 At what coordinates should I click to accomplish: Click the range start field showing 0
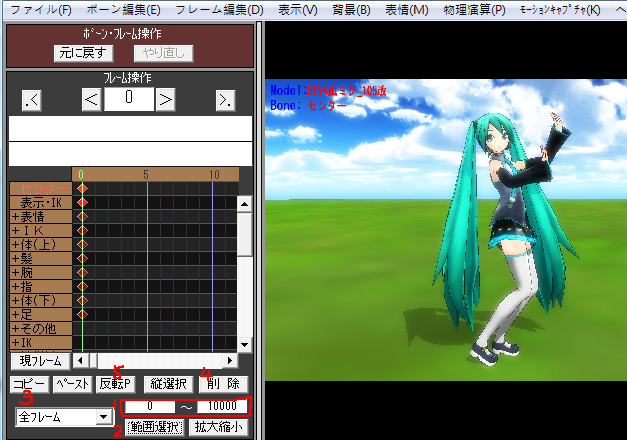tap(150, 406)
